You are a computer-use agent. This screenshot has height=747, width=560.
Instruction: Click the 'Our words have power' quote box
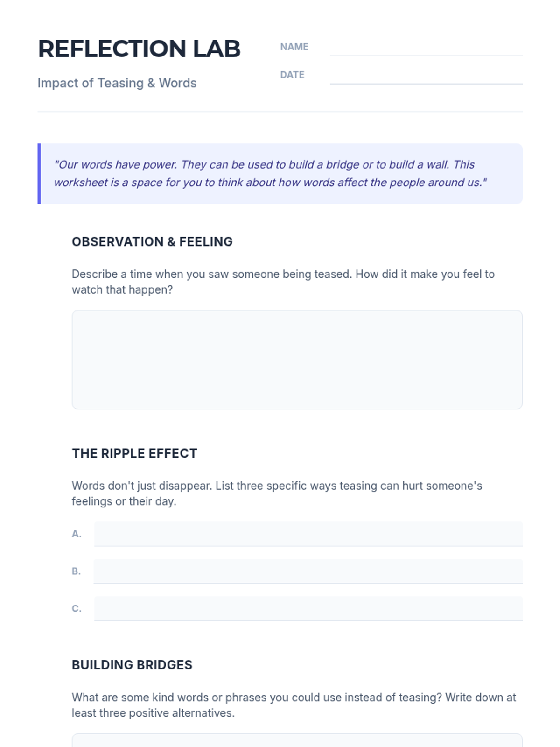[280, 174]
